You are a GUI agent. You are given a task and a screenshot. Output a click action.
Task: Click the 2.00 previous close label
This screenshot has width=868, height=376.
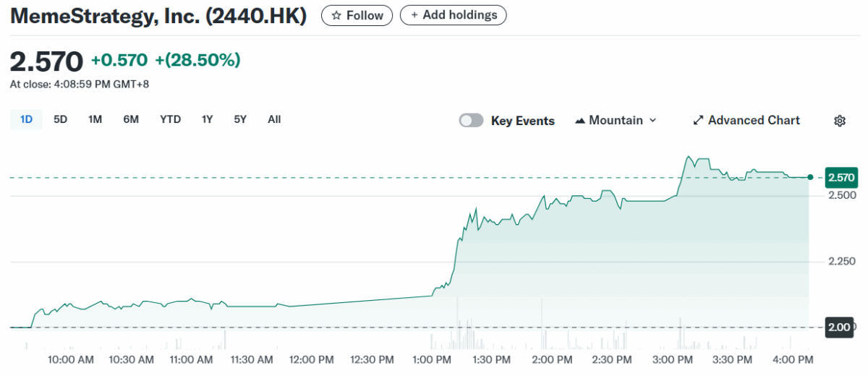click(x=839, y=328)
